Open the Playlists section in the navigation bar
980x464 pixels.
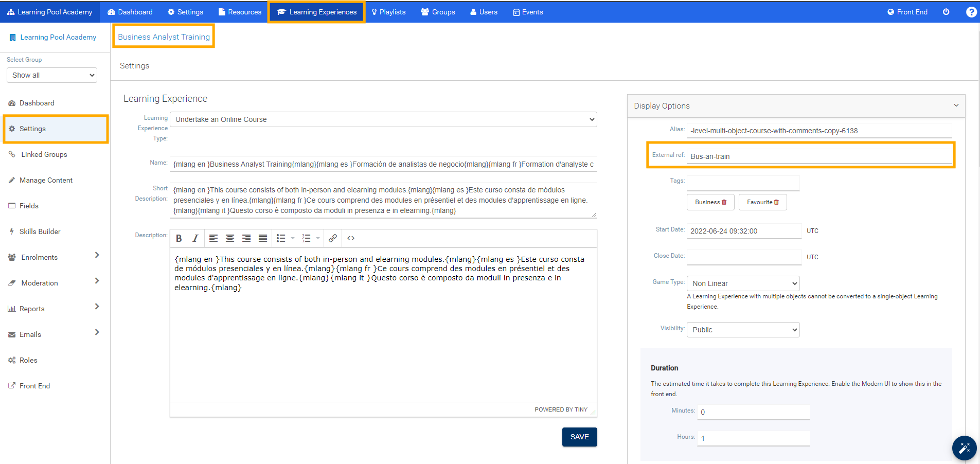point(389,11)
